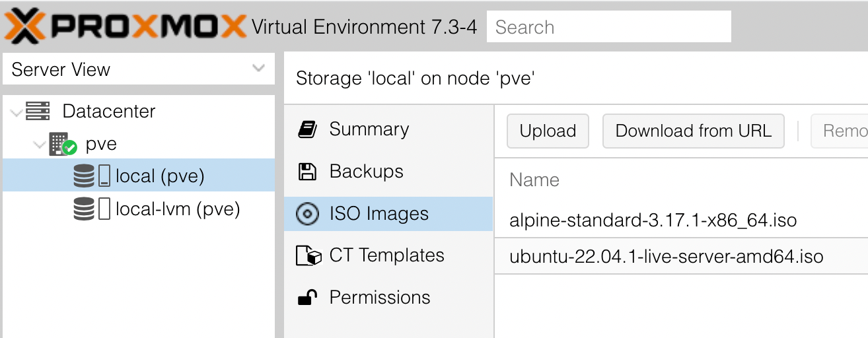
Task: Collapse the Datacenter tree node
Action: [17, 112]
